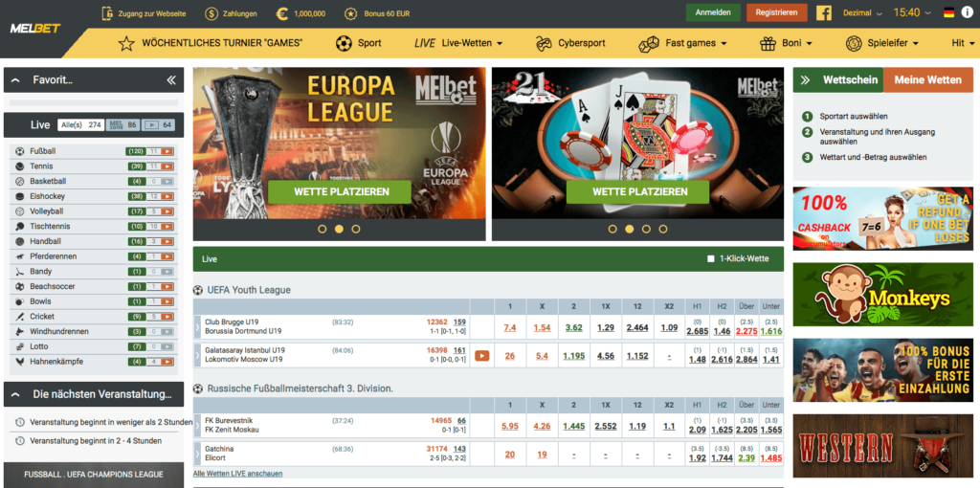This screenshot has height=488, width=980.
Task: Click the Anmelden button
Action: [713, 13]
